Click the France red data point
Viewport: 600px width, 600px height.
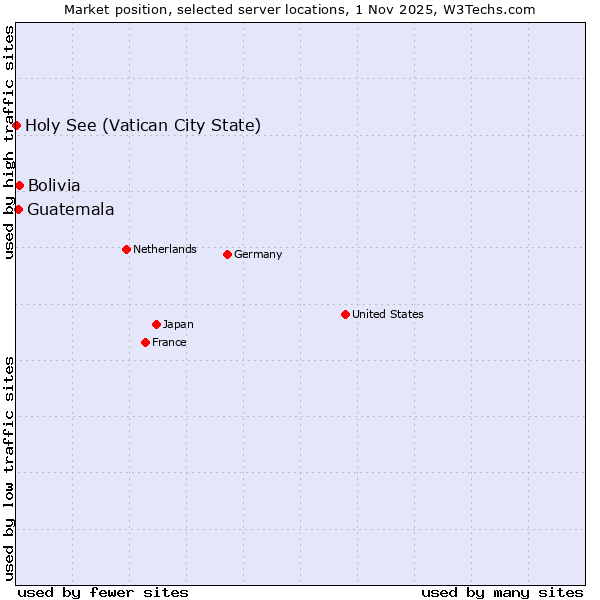pos(145,342)
